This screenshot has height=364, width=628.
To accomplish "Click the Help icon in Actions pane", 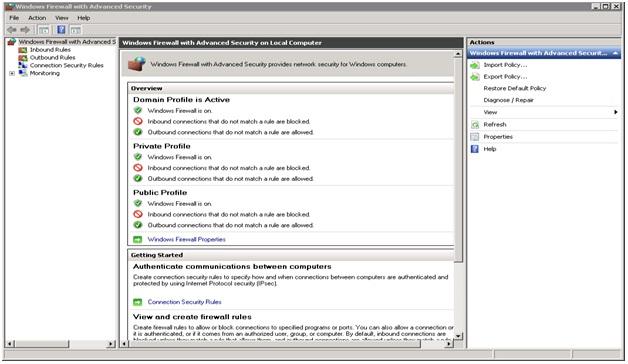I will point(475,149).
